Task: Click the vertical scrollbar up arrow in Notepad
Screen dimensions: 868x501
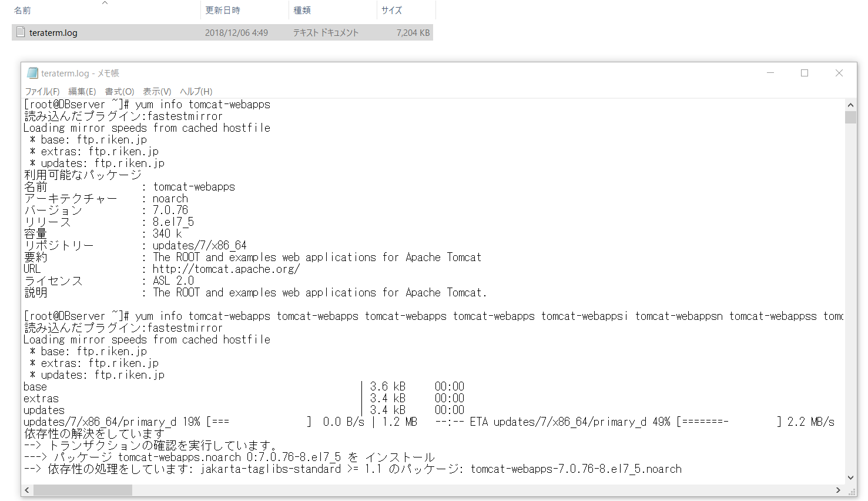Action: click(850, 105)
